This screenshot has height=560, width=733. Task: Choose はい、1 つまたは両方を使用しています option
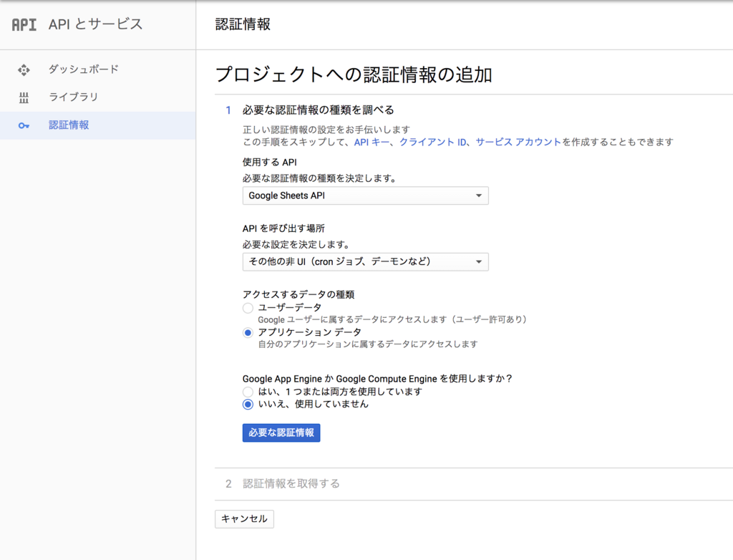tap(248, 392)
